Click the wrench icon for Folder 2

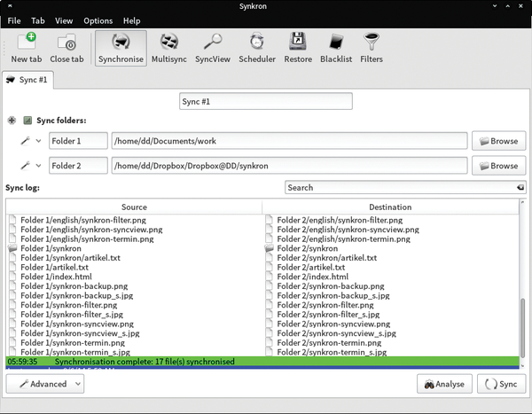click(x=25, y=166)
